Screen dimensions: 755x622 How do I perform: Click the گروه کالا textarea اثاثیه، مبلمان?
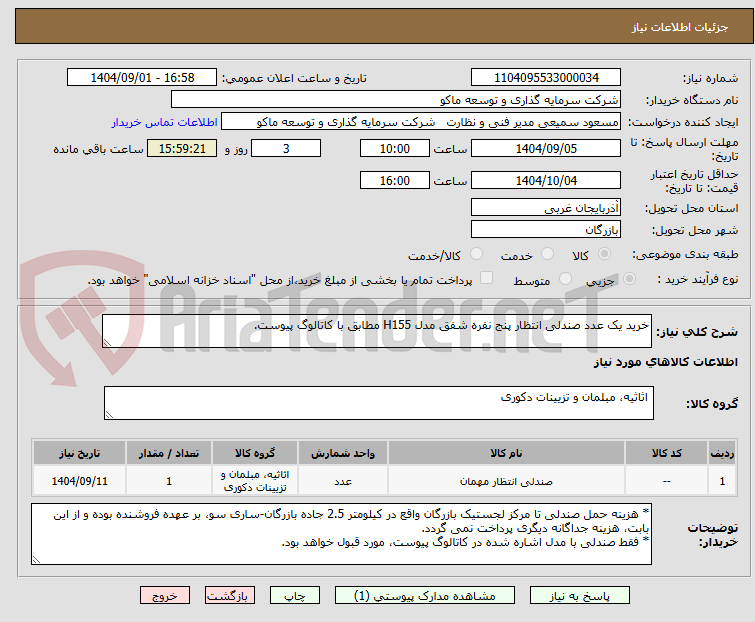pyautogui.click(x=379, y=403)
